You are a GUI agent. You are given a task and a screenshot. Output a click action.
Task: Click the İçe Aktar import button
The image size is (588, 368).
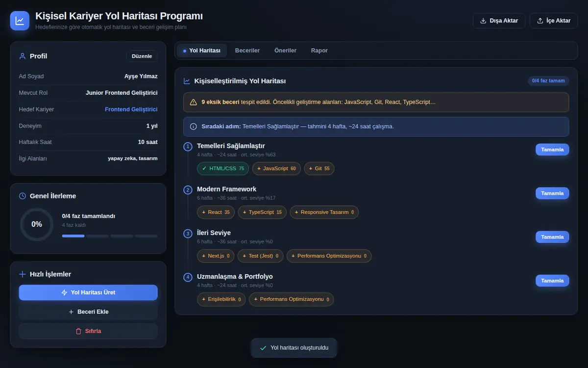[554, 21]
